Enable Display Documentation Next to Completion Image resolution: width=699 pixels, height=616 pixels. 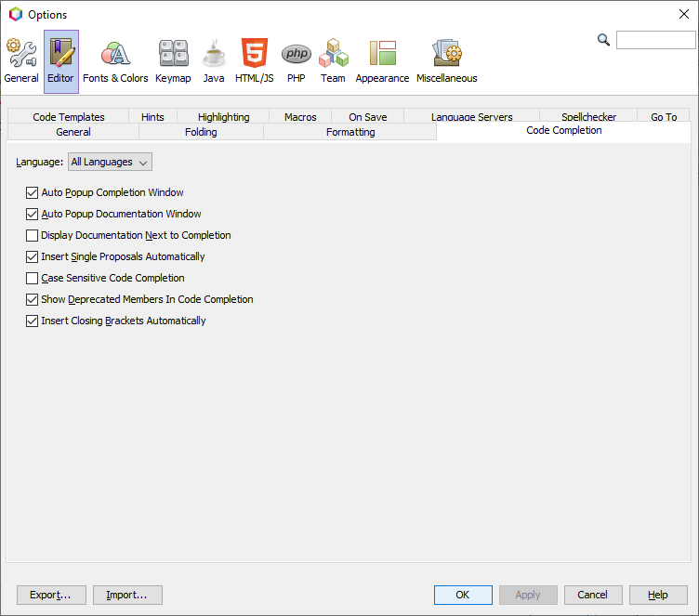33,236
